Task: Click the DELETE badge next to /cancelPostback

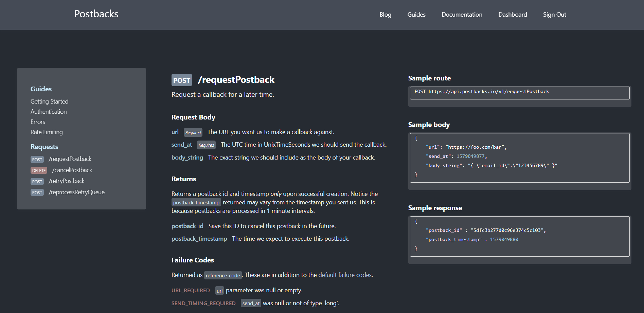Action: [39, 170]
